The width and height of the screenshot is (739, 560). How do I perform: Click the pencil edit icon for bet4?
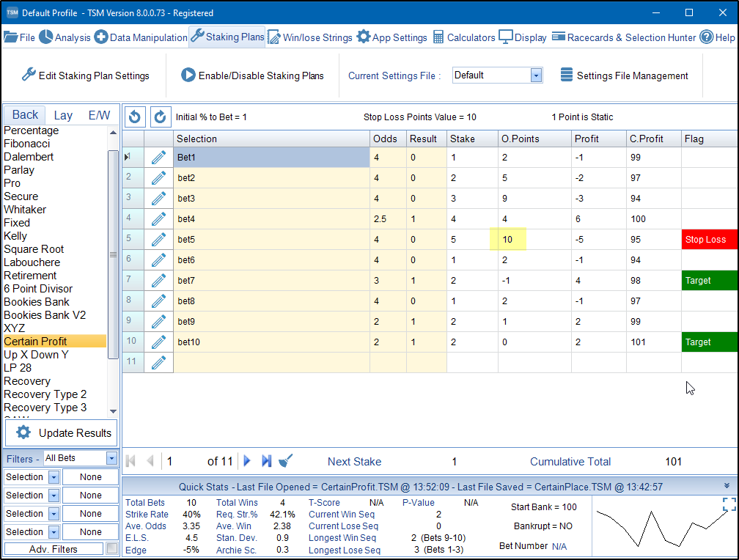(158, 218)
